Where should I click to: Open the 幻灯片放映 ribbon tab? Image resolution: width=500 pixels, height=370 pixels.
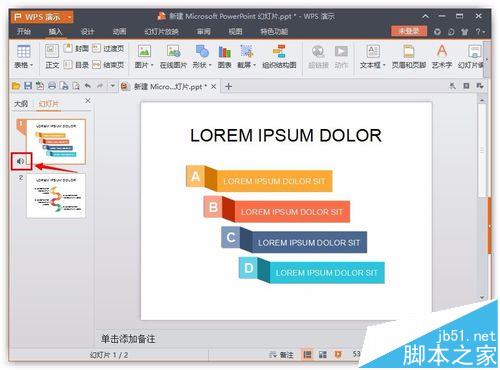162,32
